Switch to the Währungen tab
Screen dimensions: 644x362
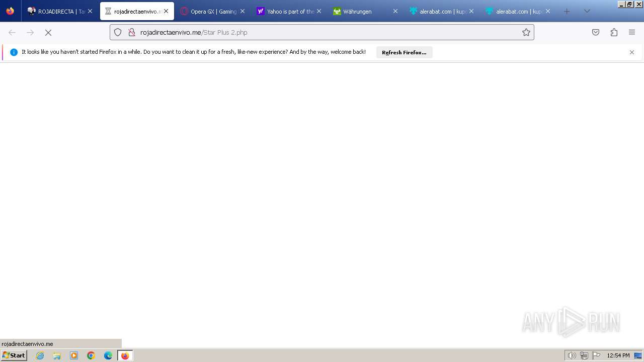point(366,11)
